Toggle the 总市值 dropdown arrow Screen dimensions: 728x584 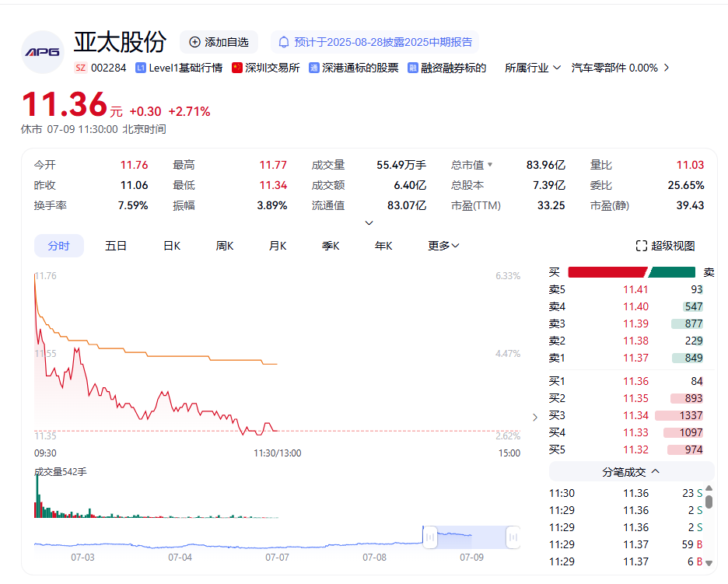(x=490, y=165)
